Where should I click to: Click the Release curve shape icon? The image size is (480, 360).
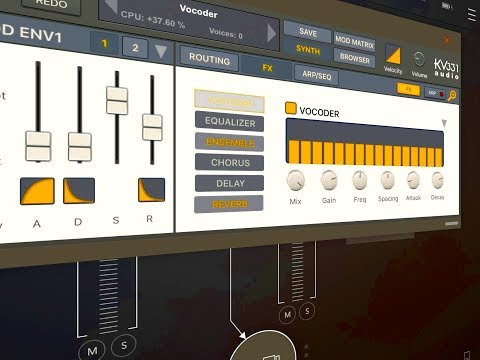click(x=151, y=190)
